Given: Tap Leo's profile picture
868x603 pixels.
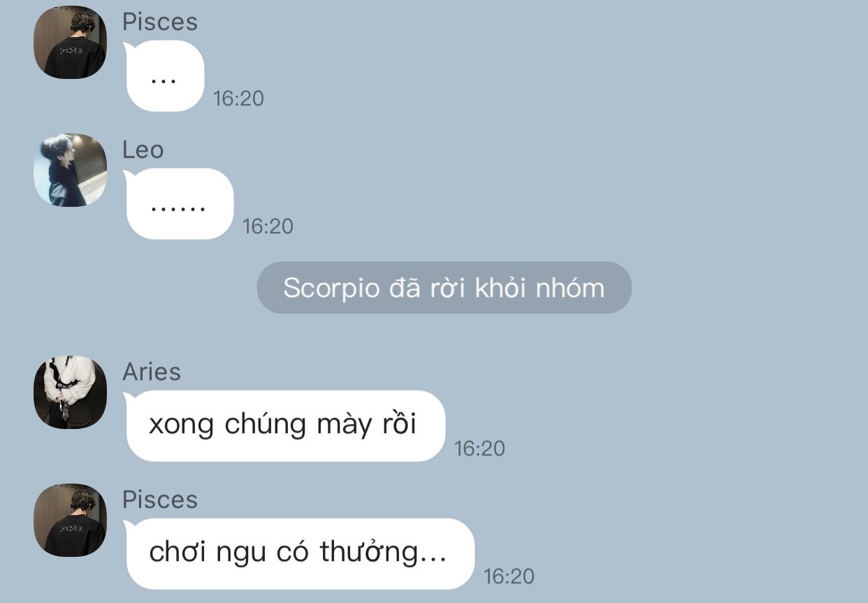Looking at the screenshot, I should pos(70,170).
